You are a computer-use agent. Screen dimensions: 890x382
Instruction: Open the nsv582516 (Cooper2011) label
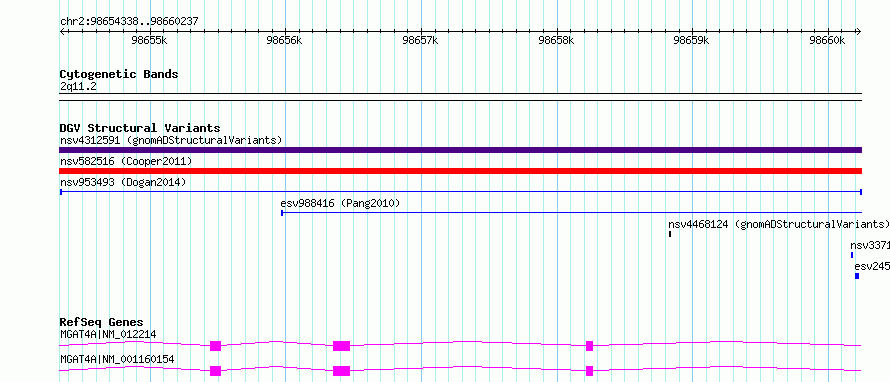pos(126,162)
